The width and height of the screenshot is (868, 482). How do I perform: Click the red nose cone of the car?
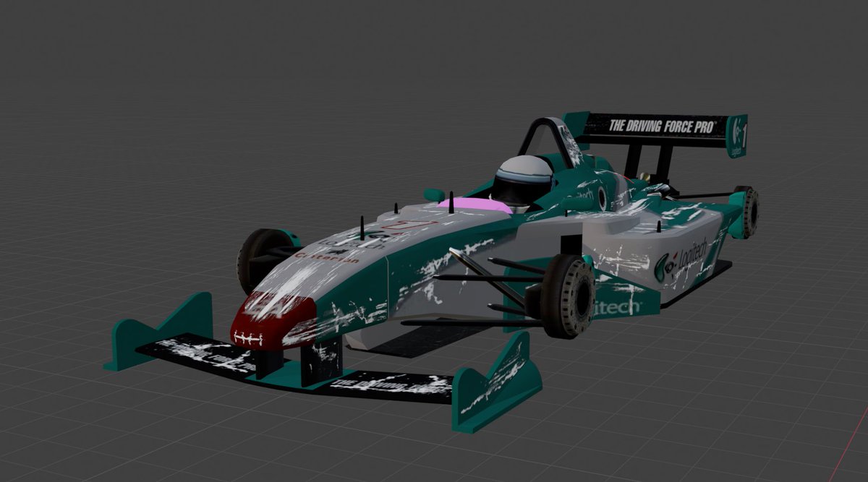(x=273, y=319)
